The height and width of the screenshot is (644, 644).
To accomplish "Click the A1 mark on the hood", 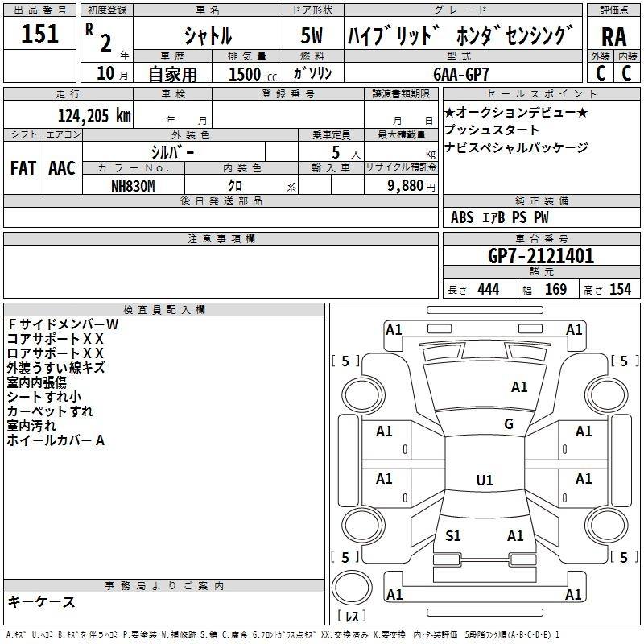I will click(x=519, y=387).
